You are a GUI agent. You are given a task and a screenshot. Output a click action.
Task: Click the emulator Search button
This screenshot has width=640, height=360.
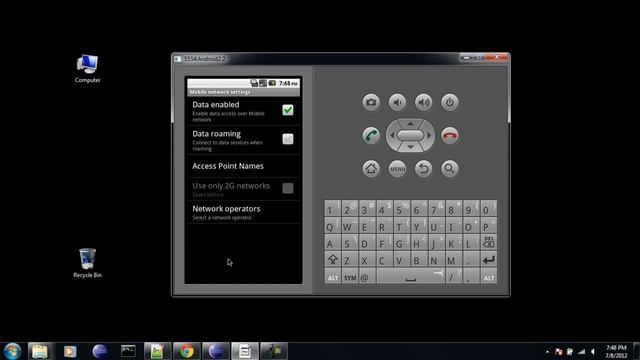point(449,169)
